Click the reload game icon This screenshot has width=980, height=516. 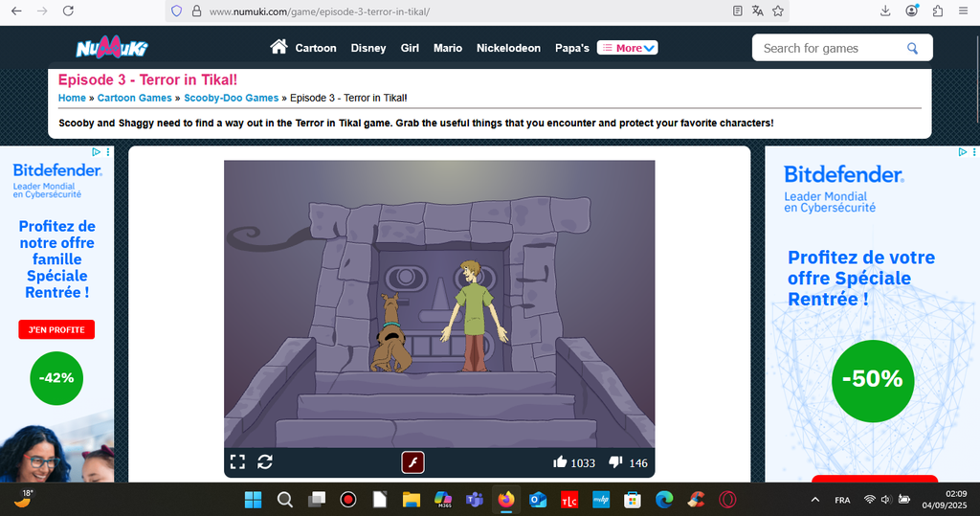click(x=265, y=462)
